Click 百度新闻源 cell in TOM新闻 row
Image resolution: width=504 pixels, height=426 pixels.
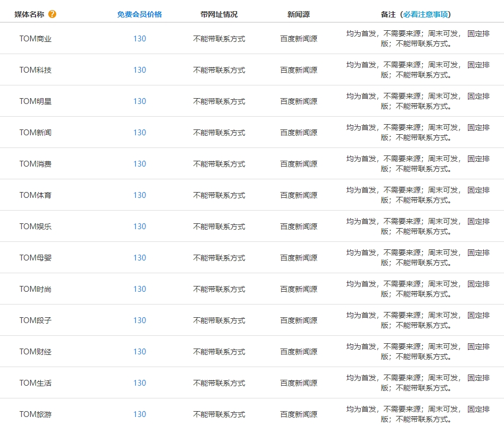299,133
